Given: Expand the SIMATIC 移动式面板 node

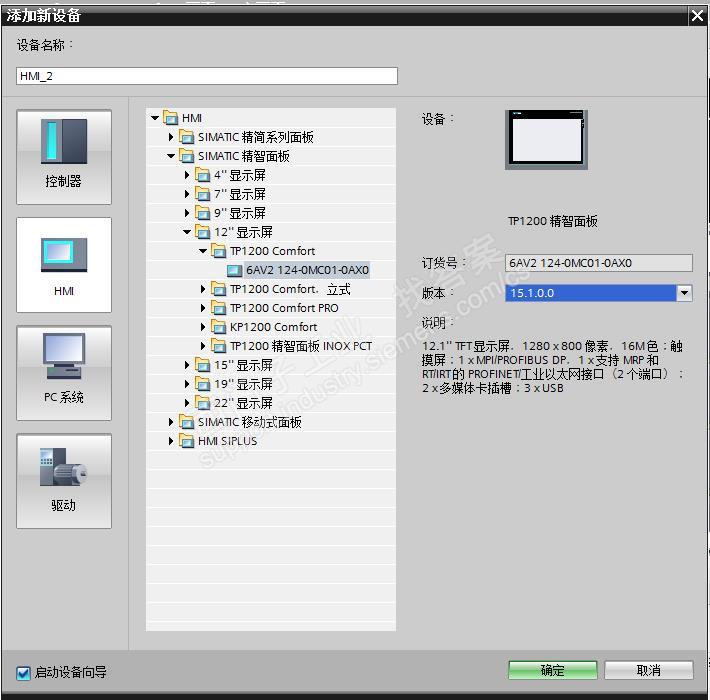Looking at the screenshot, I should pyautogui.click(x=171, y=422).
